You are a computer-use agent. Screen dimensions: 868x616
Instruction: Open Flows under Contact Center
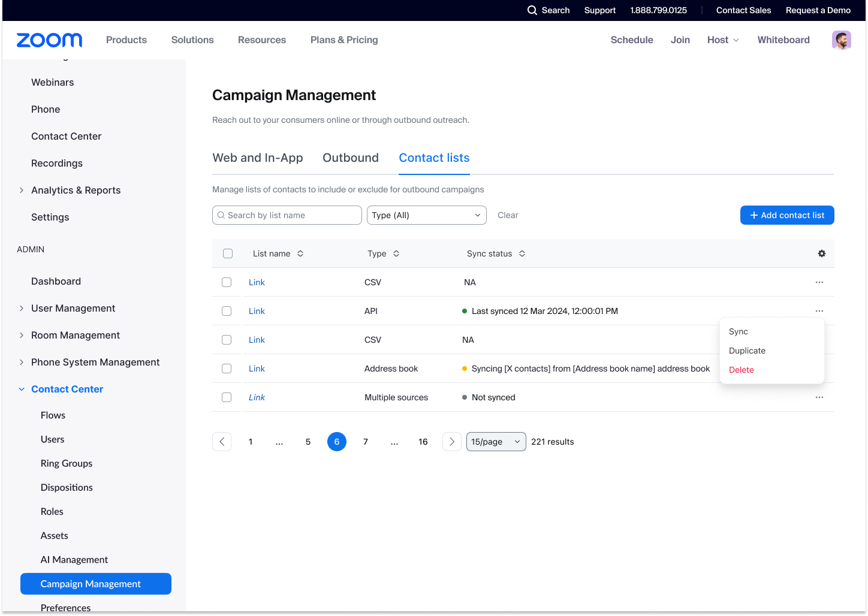pyautogui.click(x=53, y=415)
